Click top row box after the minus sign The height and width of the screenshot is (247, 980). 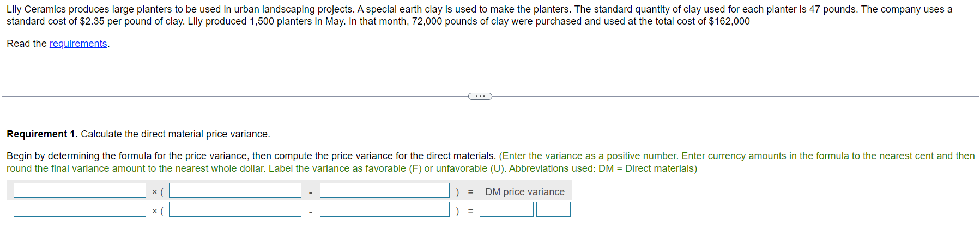click(x=384, y=190)
